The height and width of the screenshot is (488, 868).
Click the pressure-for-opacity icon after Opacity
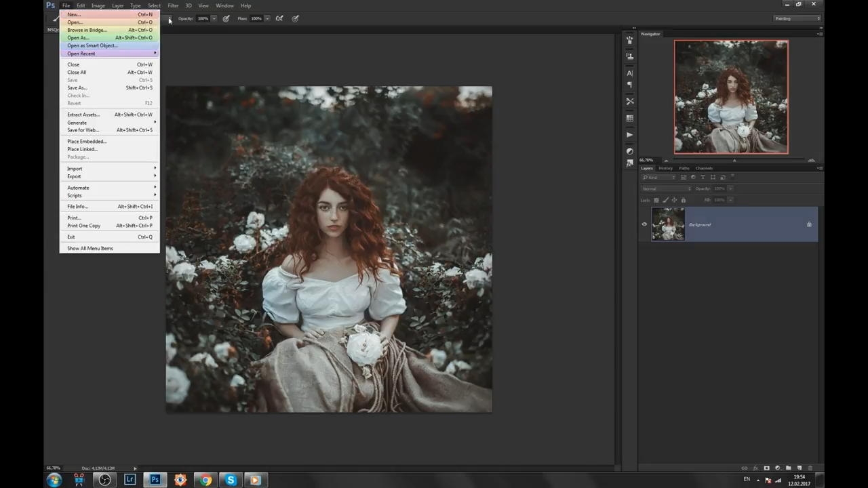[x=226, y=18]
